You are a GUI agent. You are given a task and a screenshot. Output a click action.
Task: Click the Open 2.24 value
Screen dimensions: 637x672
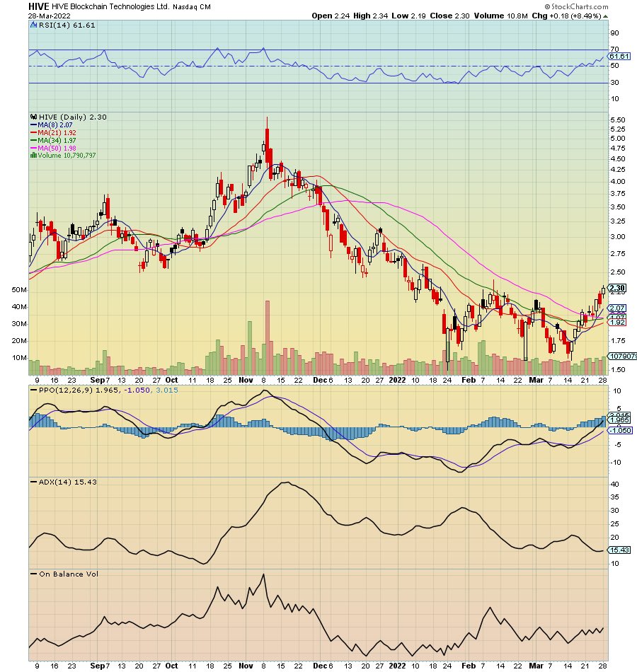pyautogui.click(x=331, y=16)
